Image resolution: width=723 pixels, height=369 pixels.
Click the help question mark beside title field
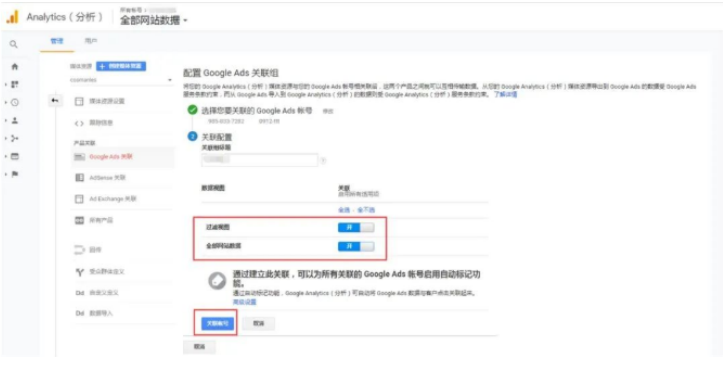click(x=323, y=161)
